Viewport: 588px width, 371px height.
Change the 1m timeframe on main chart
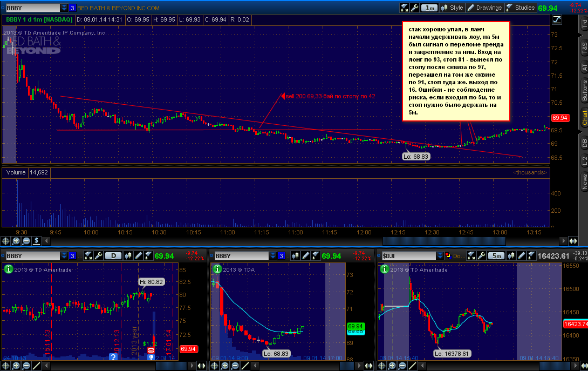click(429, 8)
